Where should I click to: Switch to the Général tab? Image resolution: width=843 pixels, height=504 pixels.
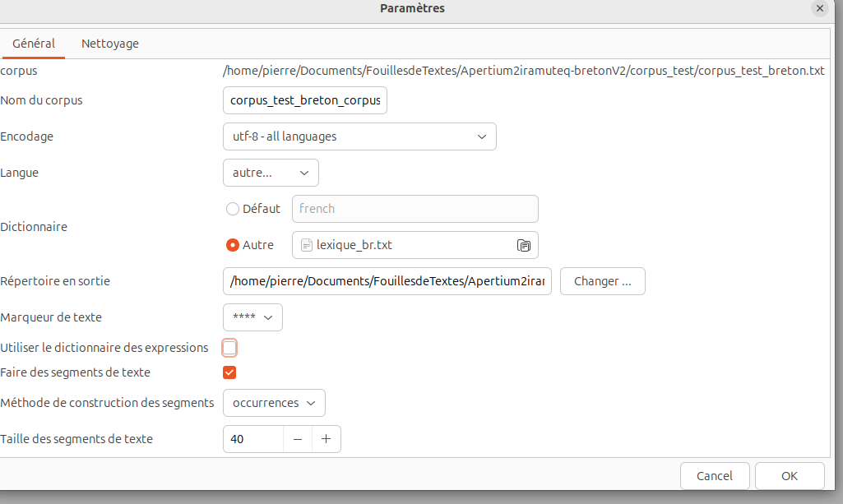(x=34, y=44)
